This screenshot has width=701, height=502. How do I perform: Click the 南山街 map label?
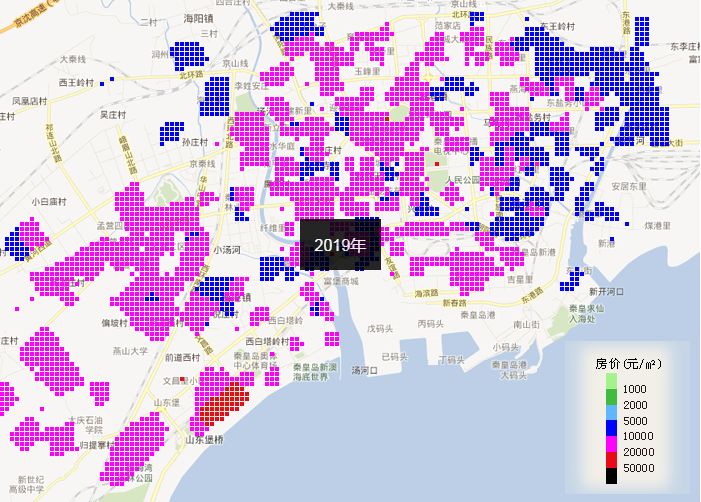tap(526, 324)
